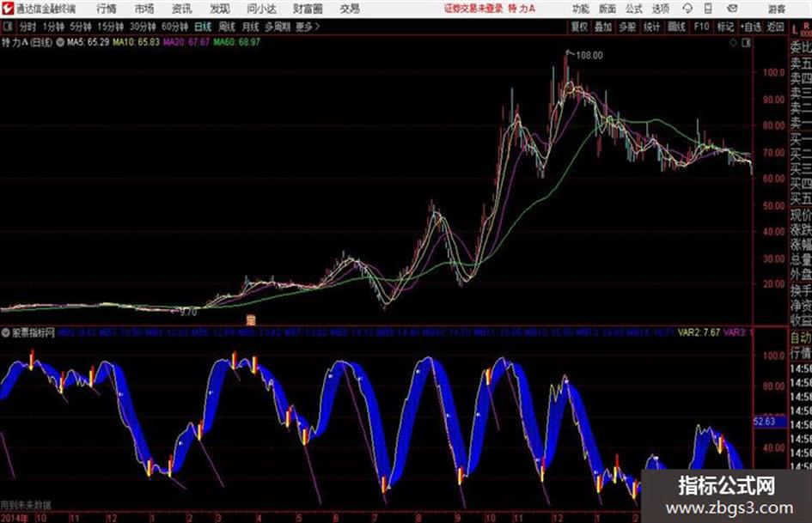Click the purple MA20: 67.67 label
Image resolution: width=812 pixels, height=523 pixels.
tap(186, 42)
